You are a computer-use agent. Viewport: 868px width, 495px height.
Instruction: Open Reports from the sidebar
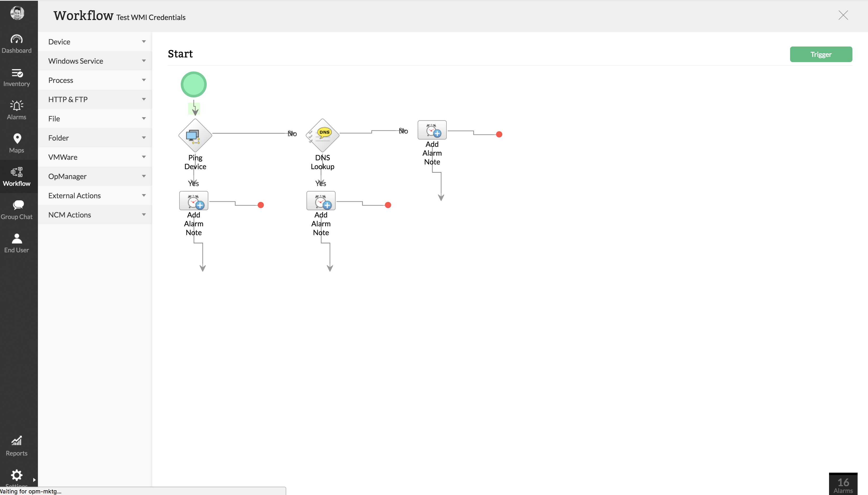[17, 446]
